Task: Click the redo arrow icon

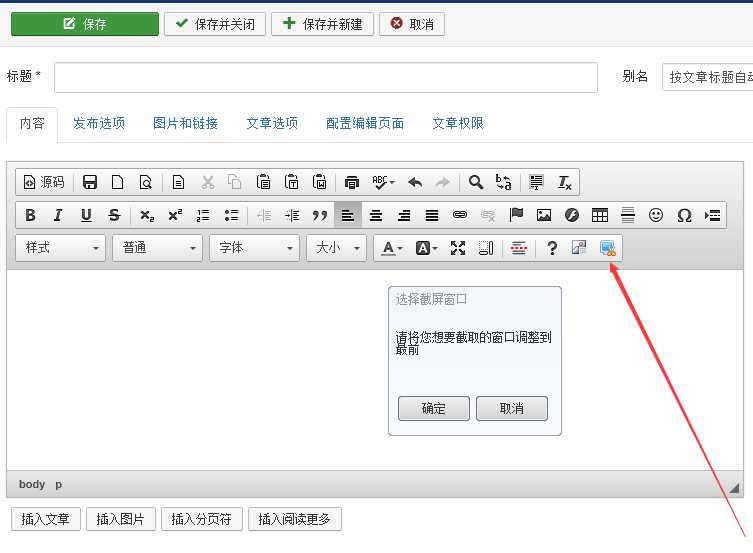Action: (x=443, y=182)
